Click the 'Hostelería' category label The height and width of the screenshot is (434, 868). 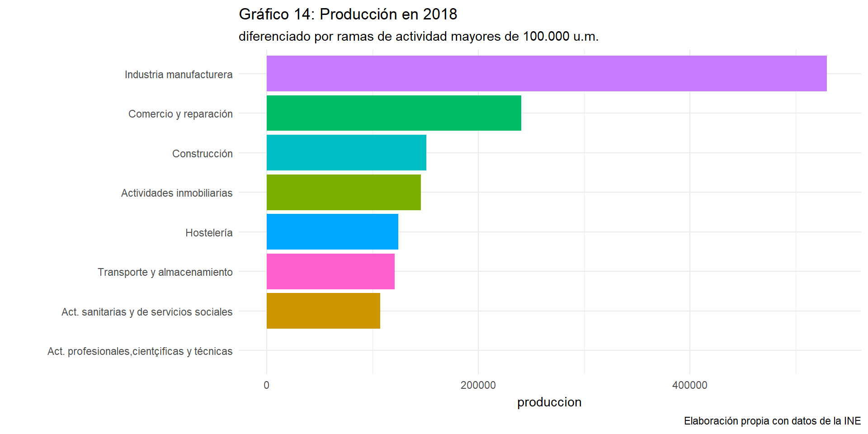[209, 233]
